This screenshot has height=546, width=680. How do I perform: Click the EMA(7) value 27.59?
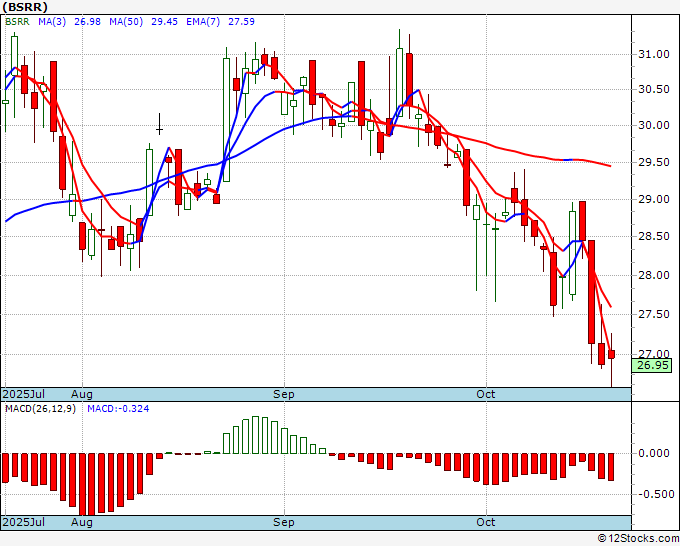[x=241, y=21]
